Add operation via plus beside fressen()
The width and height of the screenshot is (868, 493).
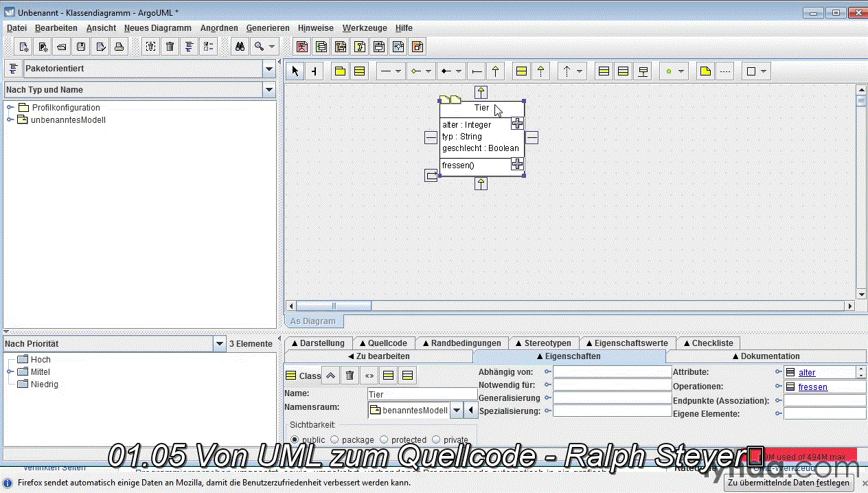[517, 163]
